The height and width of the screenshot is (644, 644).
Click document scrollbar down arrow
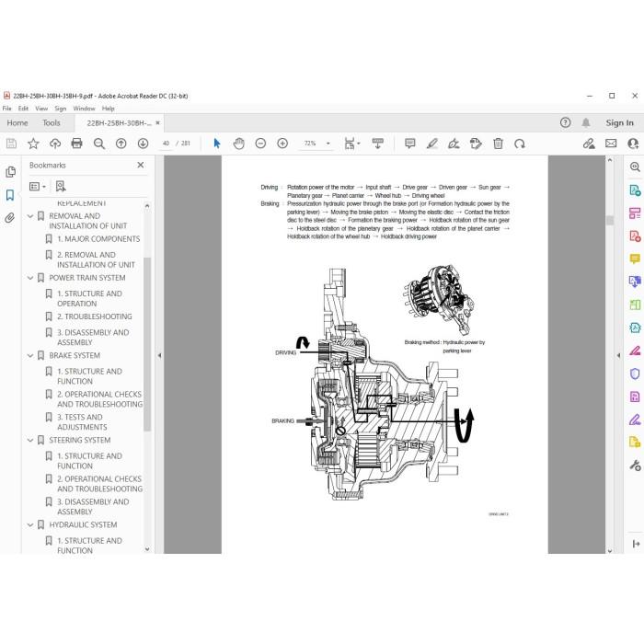click(609, 550)
